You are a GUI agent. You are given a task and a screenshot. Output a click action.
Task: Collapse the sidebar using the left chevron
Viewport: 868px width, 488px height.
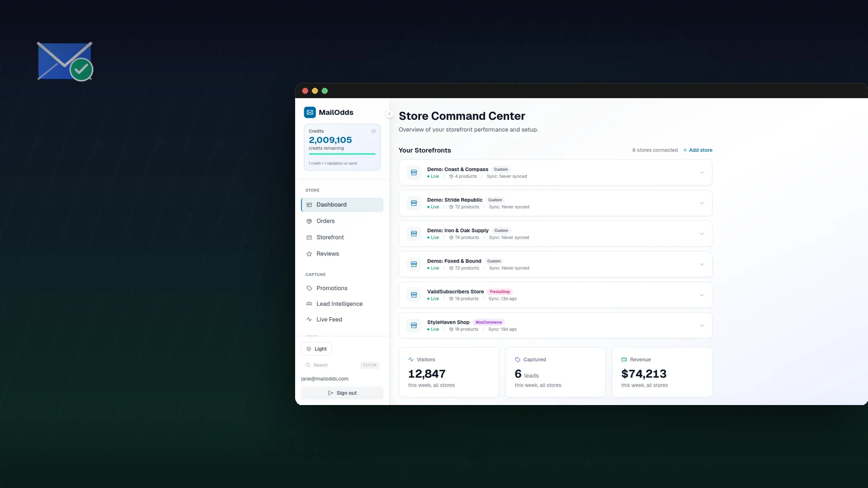pyautogui.click(x=390, y=114)
